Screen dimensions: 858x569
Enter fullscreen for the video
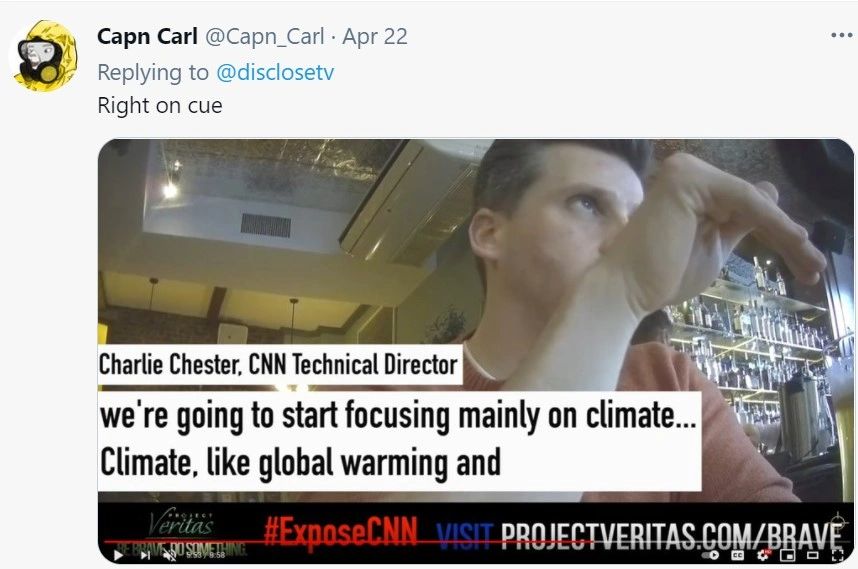coord(837,555)
